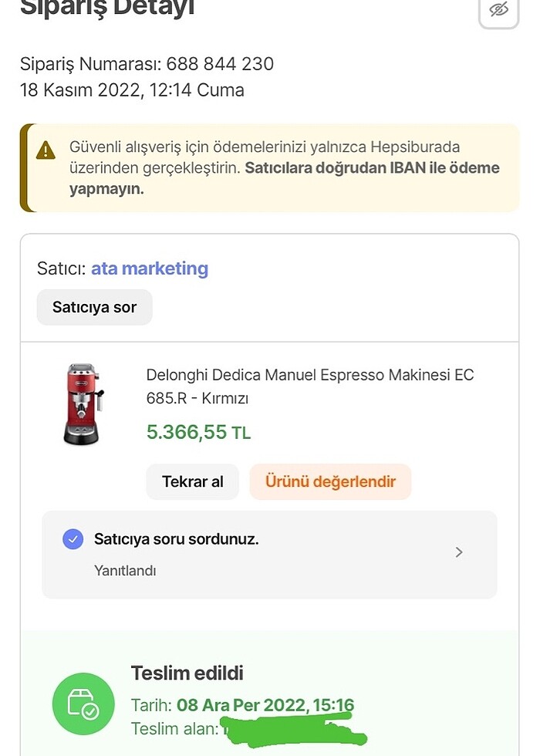Click the blue checkmark icon next to question status
Image resolution: width=540 pixels, height=756 pixels.
click(x=73, y=539)
